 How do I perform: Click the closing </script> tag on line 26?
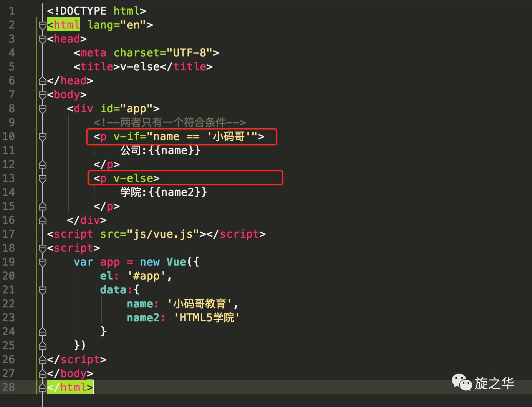[x=77, y=360]
